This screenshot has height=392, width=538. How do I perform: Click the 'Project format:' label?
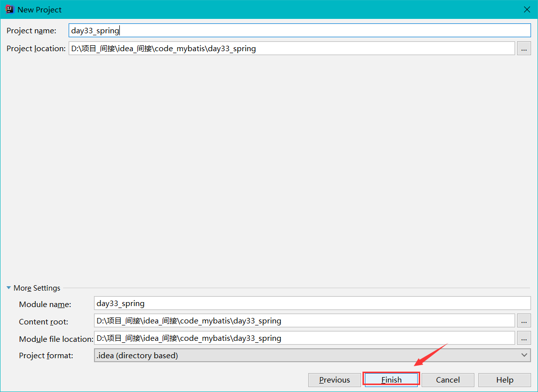(46, 356)
